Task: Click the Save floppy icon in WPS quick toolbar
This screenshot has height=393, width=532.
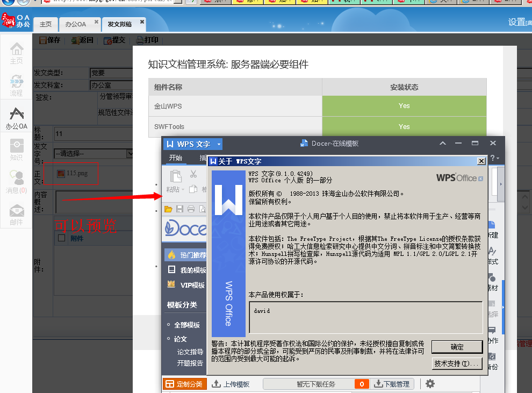Action: (x=179, y=209)
